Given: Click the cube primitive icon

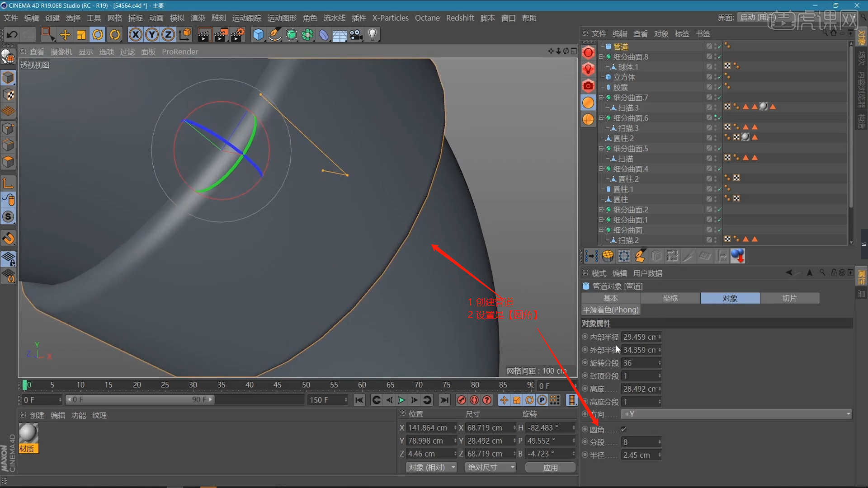Looking at the screenshot, I should (x=258, y=35).
